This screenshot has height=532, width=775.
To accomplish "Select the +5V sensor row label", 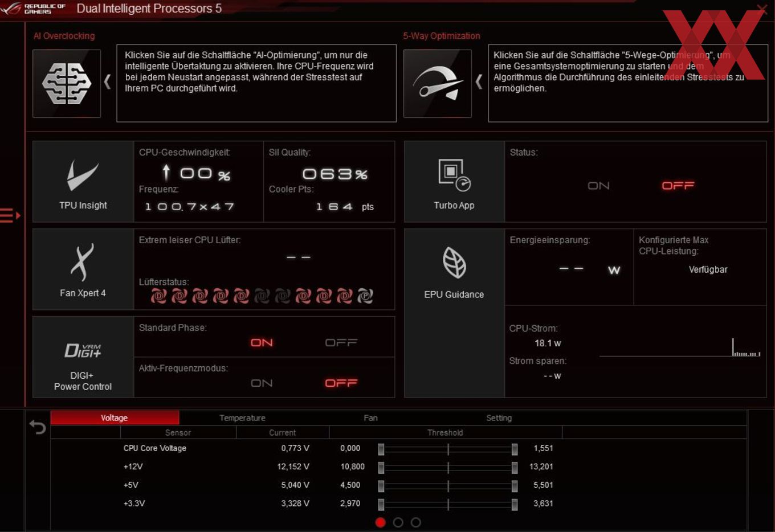I will [x=131, y=485].
